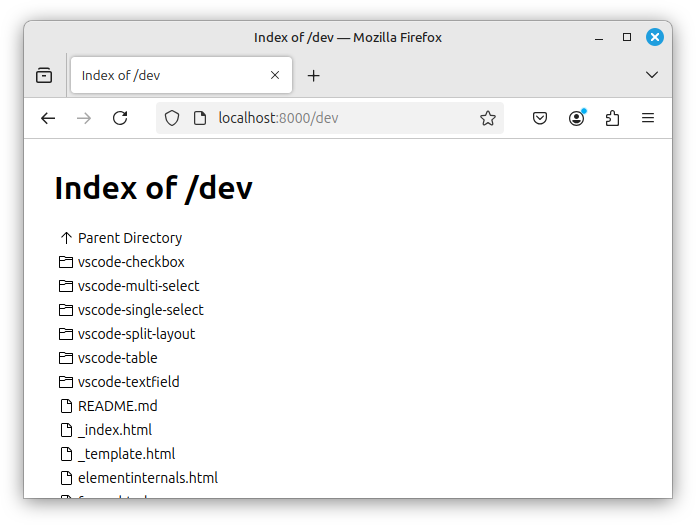Maximize the Firefox window

627,37
